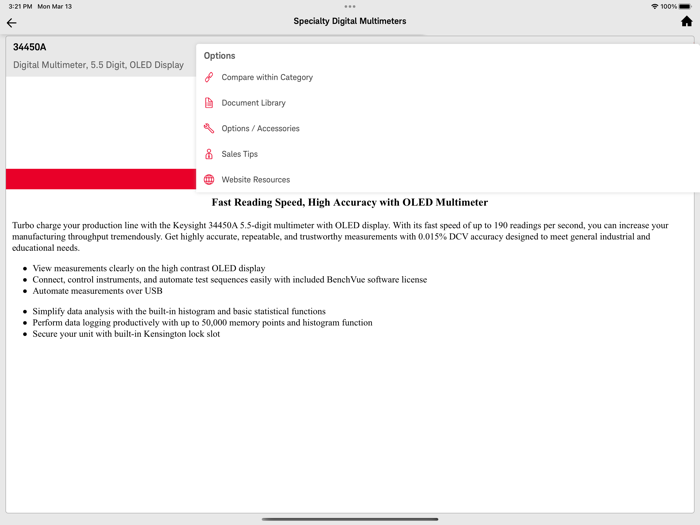
Task: Open Website Resources menu item
Action: coord(255,179)
